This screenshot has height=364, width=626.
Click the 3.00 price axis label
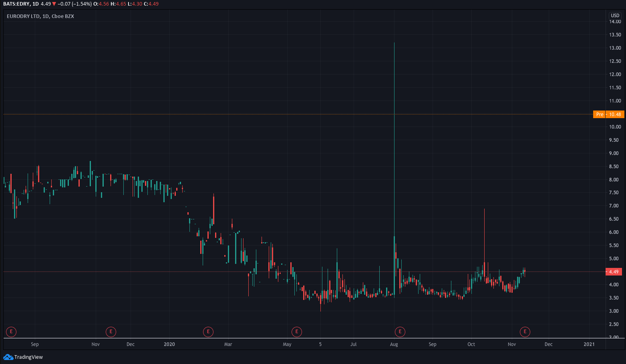pyautogui.click(x=614, y=311)
